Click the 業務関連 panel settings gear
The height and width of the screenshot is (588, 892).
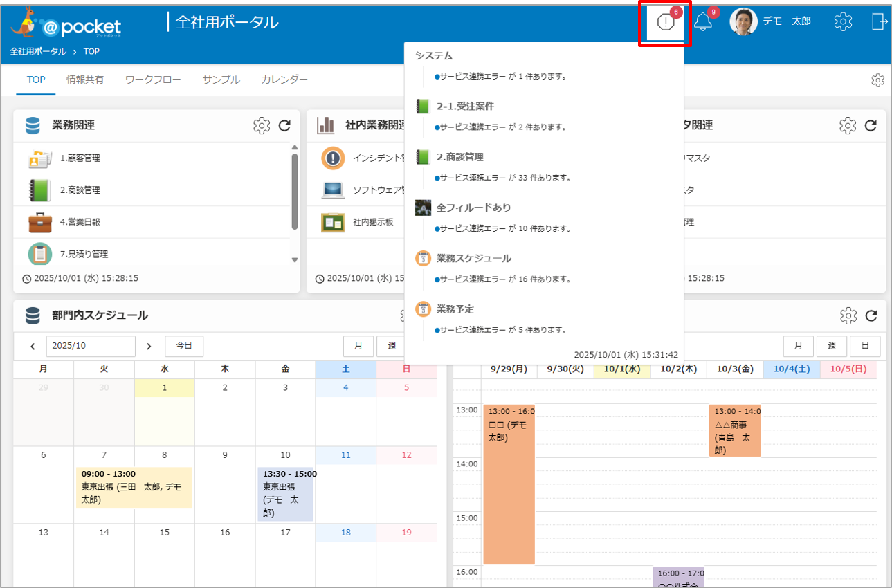pos(262,125)
